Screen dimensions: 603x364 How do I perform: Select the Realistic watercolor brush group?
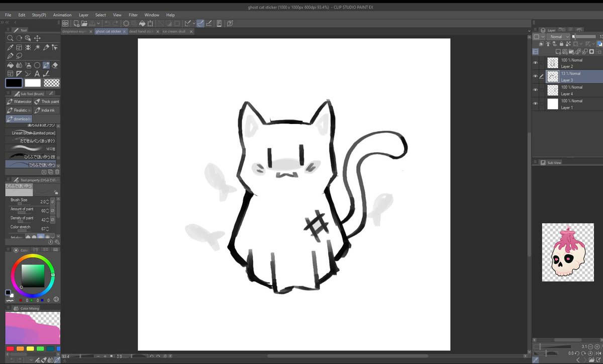click(x=19, y=110)
